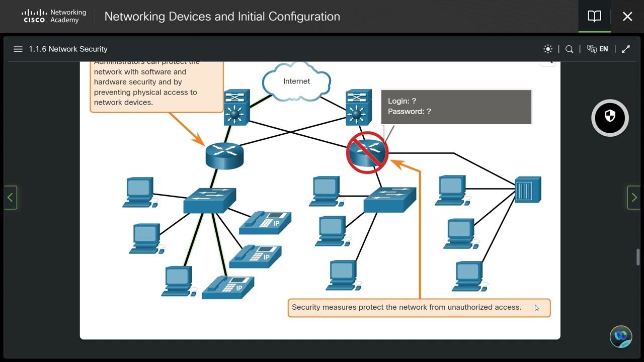Click the Cisco Networking Academy logo

pos(54,16)
